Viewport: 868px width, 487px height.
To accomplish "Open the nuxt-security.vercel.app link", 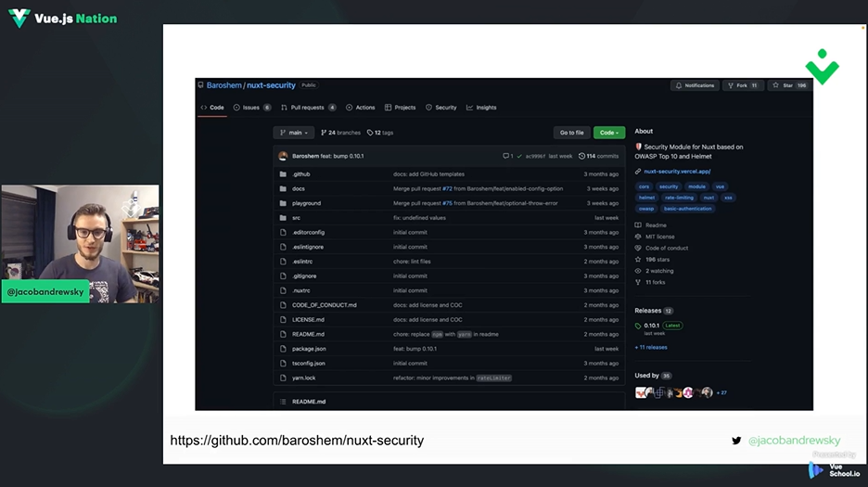I will (x=675, y=172).
